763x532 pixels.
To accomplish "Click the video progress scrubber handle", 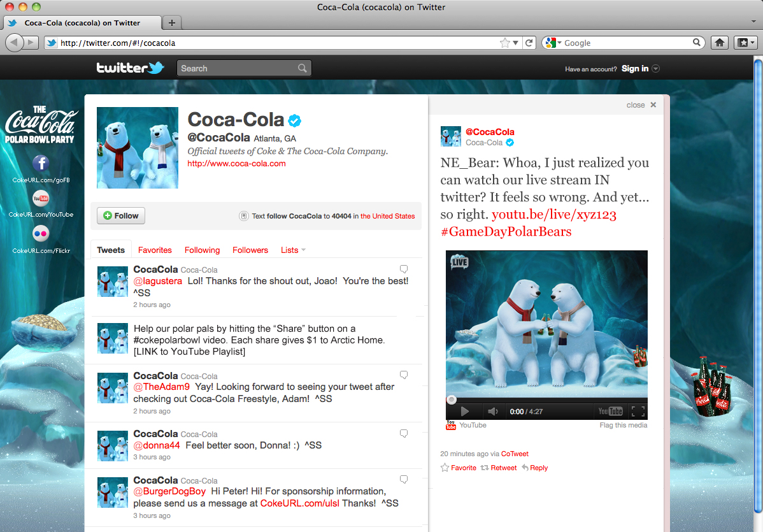I will [452, 399].
